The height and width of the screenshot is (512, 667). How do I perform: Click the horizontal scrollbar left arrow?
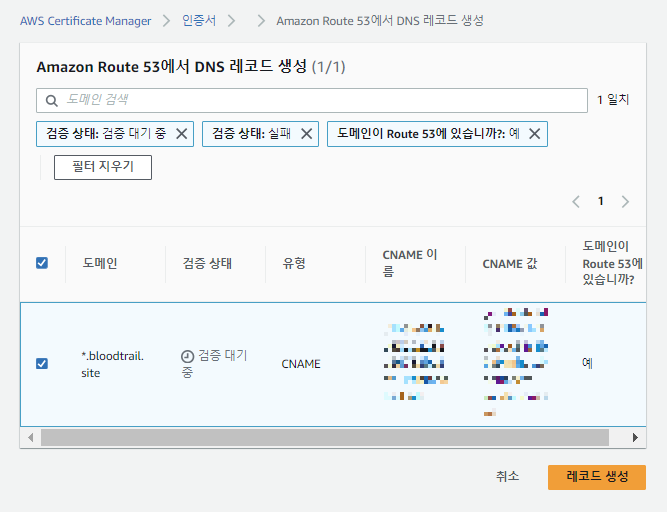point(30,437)
